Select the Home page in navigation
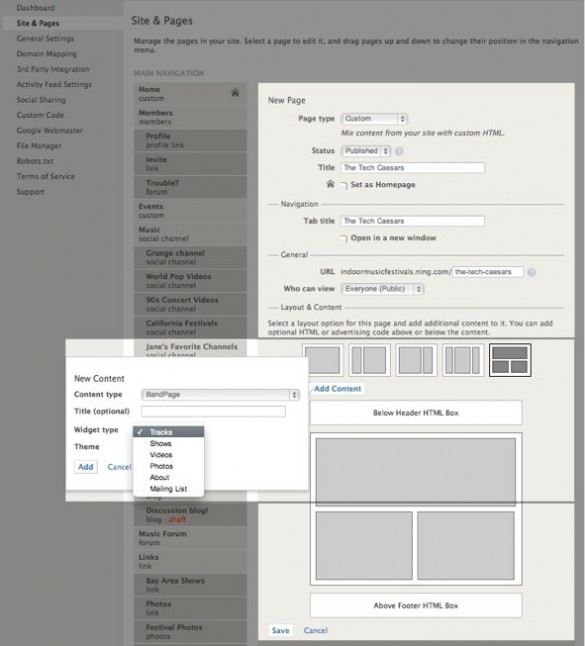The height and width of the screenshot is (646, 585). pyautogui.click(x=190, y=94)
